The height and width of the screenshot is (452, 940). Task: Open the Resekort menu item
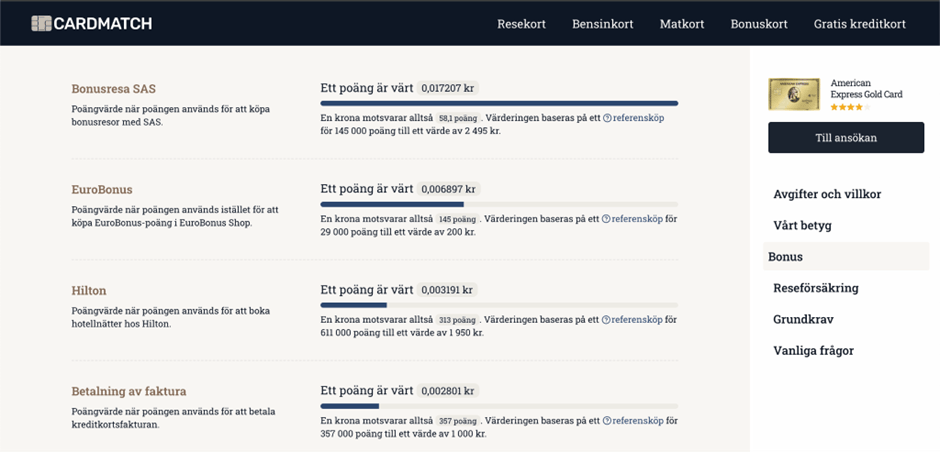(521, 24)
